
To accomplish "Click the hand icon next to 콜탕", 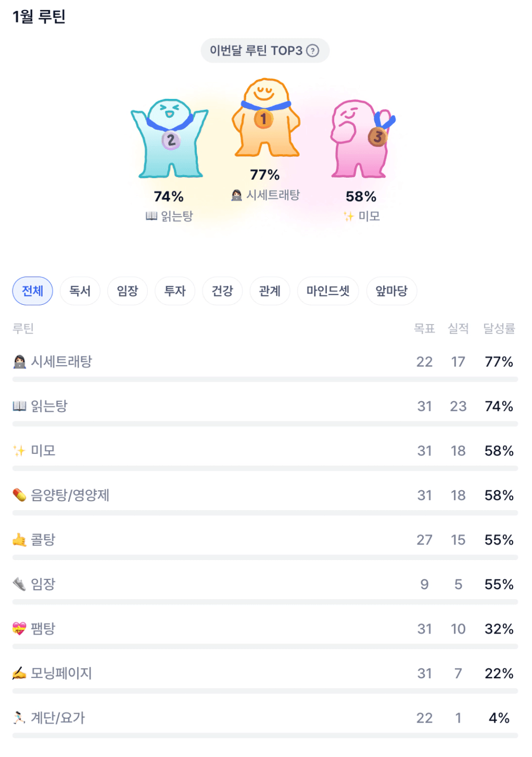I will coord(19,540).
